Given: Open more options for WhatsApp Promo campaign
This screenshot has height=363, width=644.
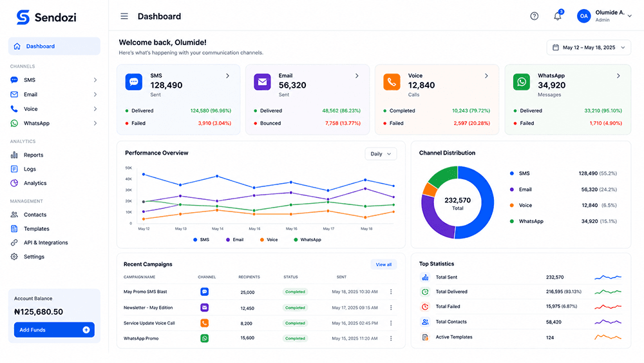Looking at the screenshot, I should tap(391, 338).
